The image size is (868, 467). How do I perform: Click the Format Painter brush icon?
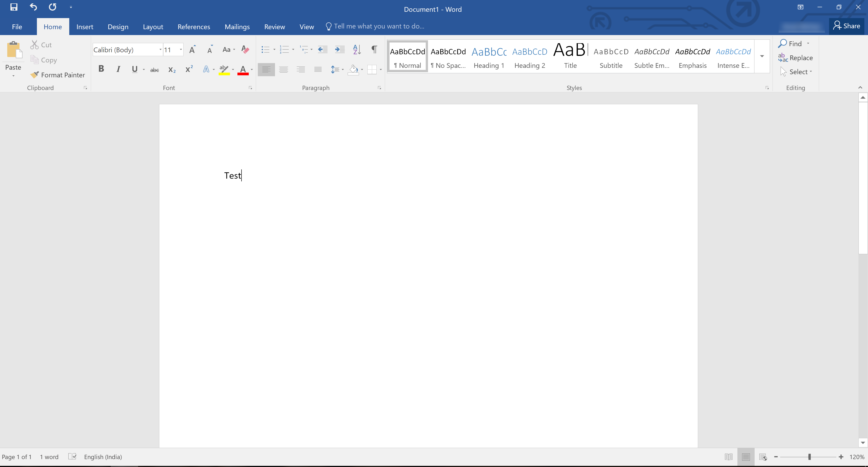pos(34,75)
